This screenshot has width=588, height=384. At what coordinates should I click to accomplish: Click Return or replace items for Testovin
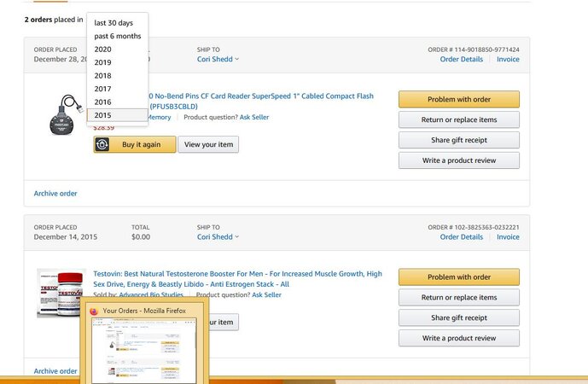point(459,297)
